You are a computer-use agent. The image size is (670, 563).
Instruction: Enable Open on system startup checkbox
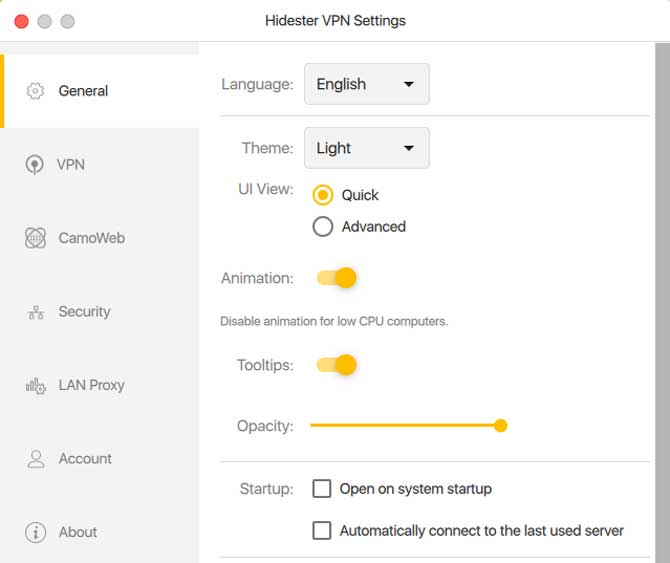pyautogui.click(x=322, y=489)
